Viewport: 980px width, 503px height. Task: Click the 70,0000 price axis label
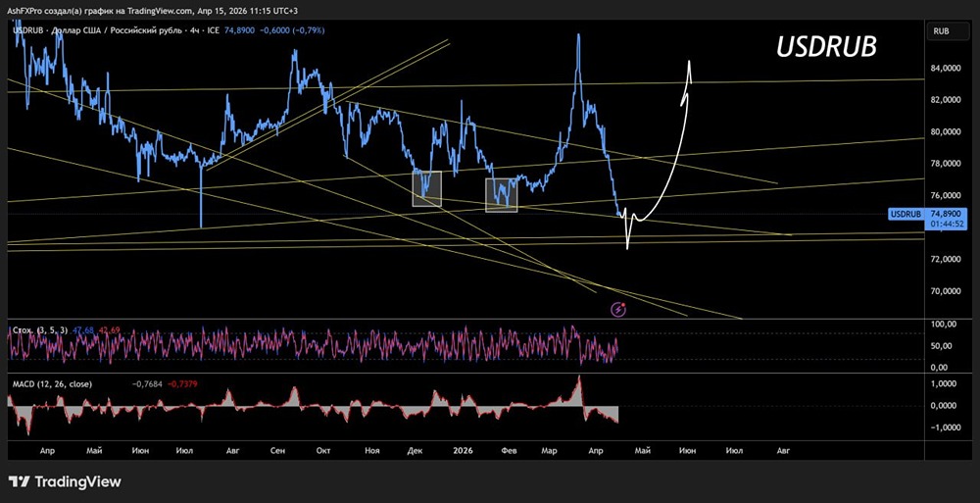click(x=945, y=291)
